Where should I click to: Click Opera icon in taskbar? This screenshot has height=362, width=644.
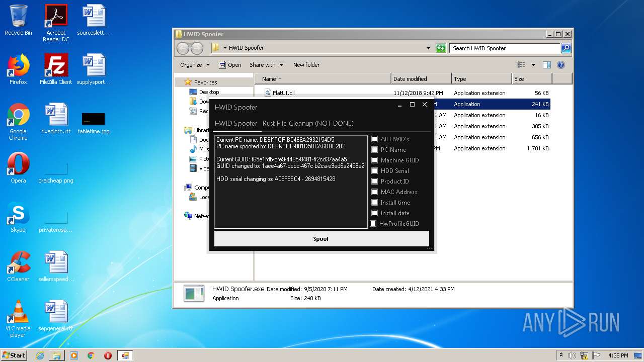pyautogui.click(x=108, y=355)
